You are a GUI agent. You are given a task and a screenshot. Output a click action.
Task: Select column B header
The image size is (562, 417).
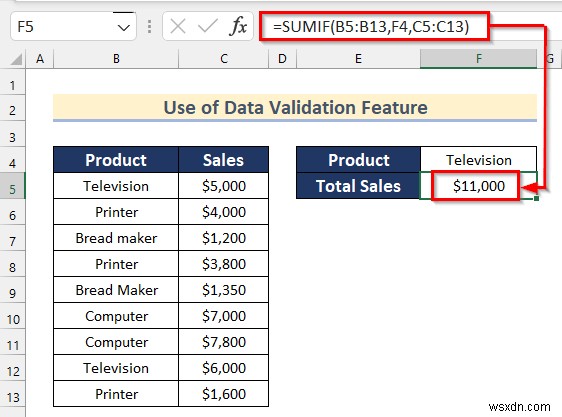click(x=116, y=58)
